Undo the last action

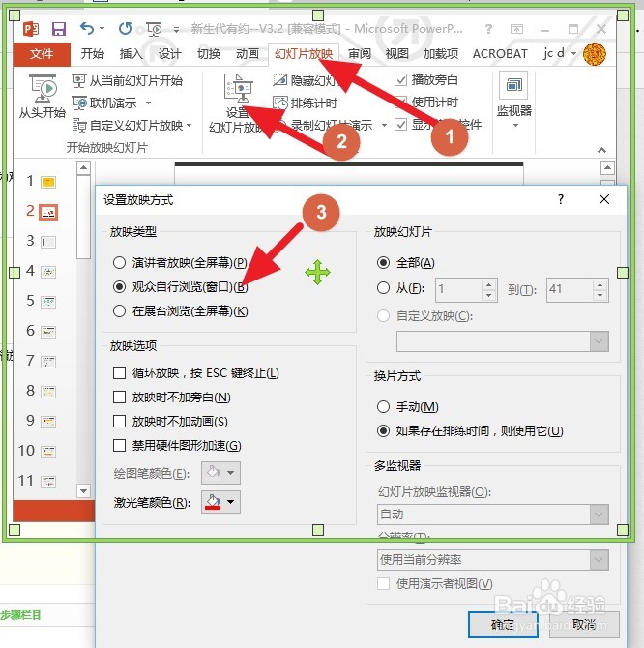87,28
